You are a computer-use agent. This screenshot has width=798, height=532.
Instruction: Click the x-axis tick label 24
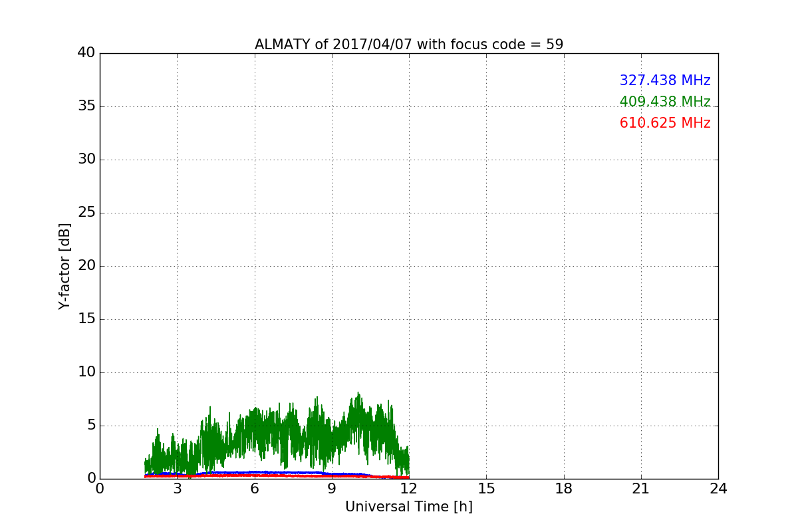coord(718,489)
